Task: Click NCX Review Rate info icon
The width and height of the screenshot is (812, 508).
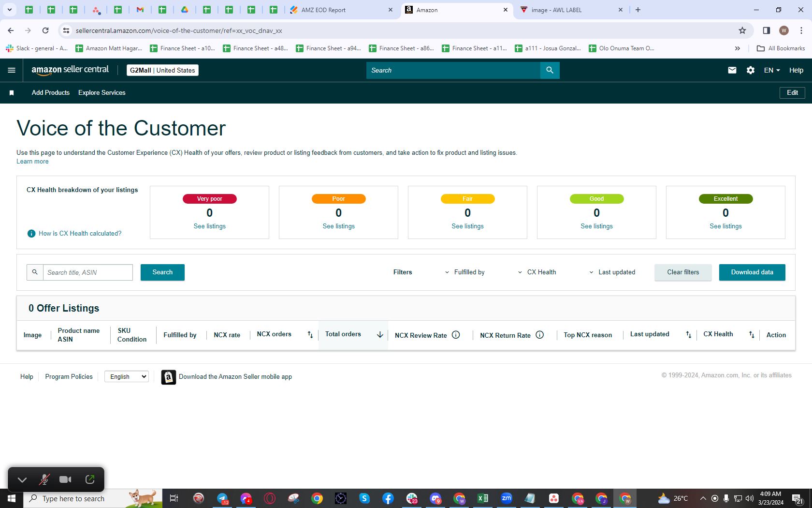Action: (456, 335)
